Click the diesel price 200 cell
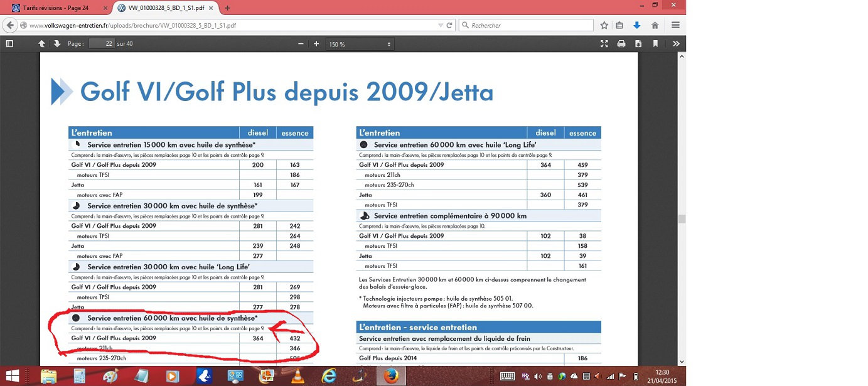Screen dimensions: 868x386 [257, 164]
